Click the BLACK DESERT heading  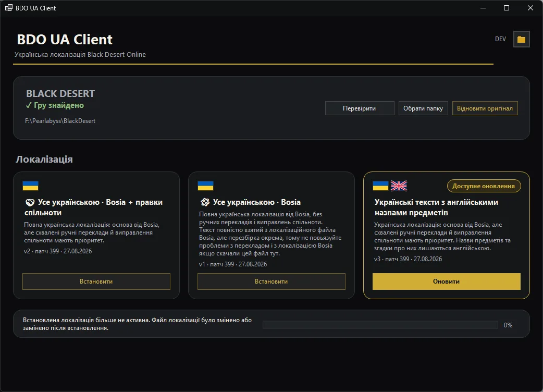coord(60,93)
